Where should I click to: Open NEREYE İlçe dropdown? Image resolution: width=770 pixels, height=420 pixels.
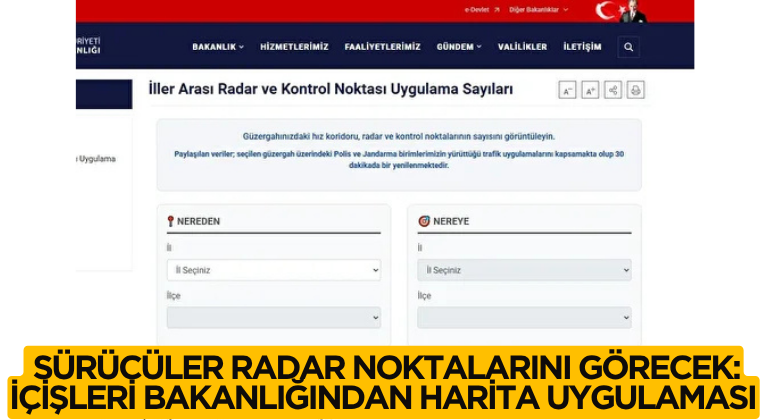tap(524, 317)
